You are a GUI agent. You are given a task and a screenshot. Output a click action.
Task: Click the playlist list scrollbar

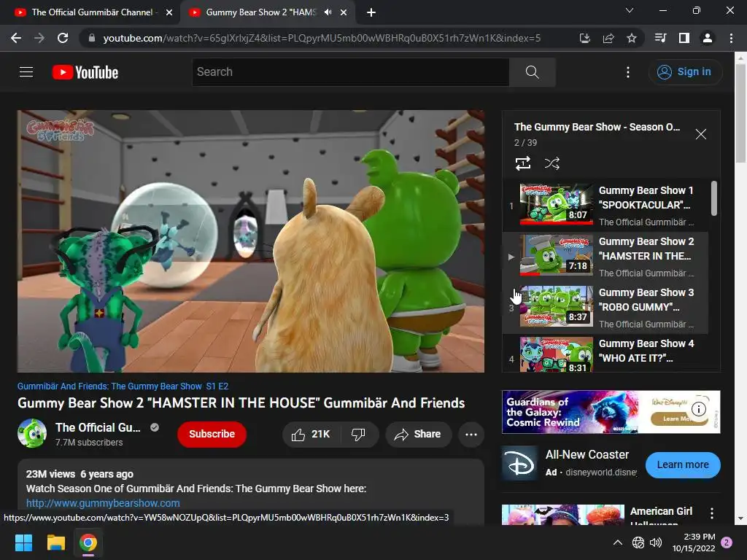pyautogui.click(x=714, y=198)
